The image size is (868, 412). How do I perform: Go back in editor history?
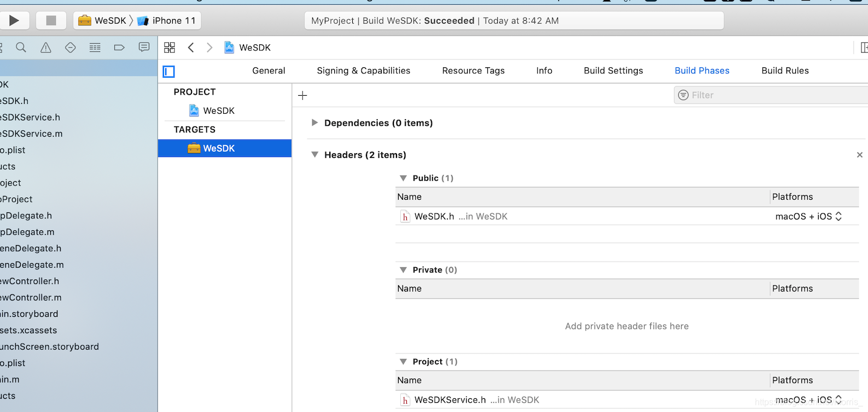(x=191, y=48)
